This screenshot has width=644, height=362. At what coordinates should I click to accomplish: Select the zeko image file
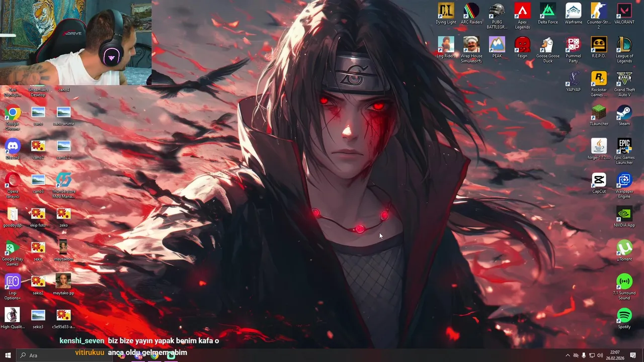click(x=63, y=217)
